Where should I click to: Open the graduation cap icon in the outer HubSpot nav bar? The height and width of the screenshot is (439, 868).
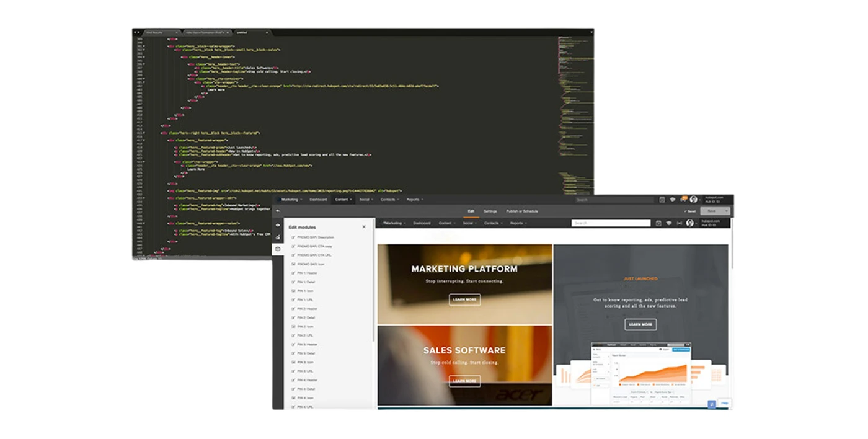pyautogui.click(x=673, y=200)
